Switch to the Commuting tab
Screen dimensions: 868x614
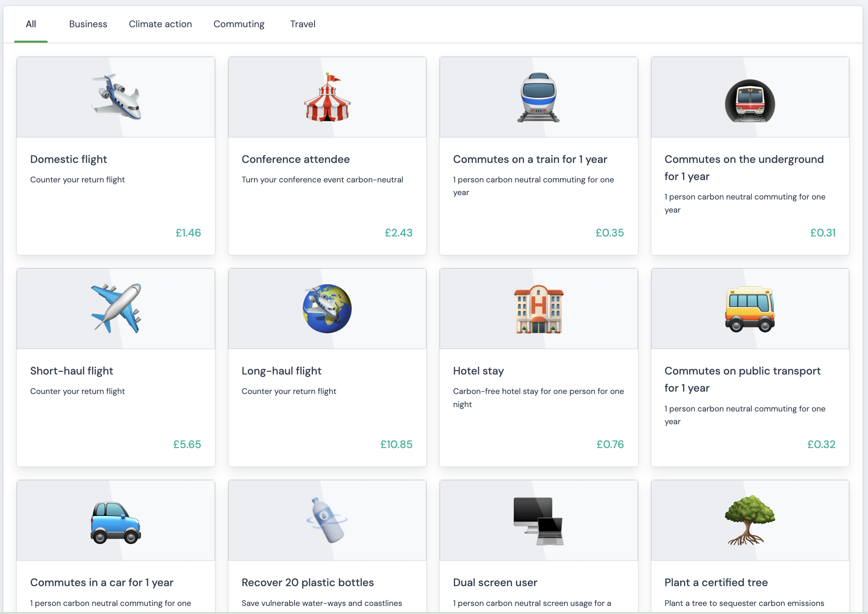pos(239,24)
